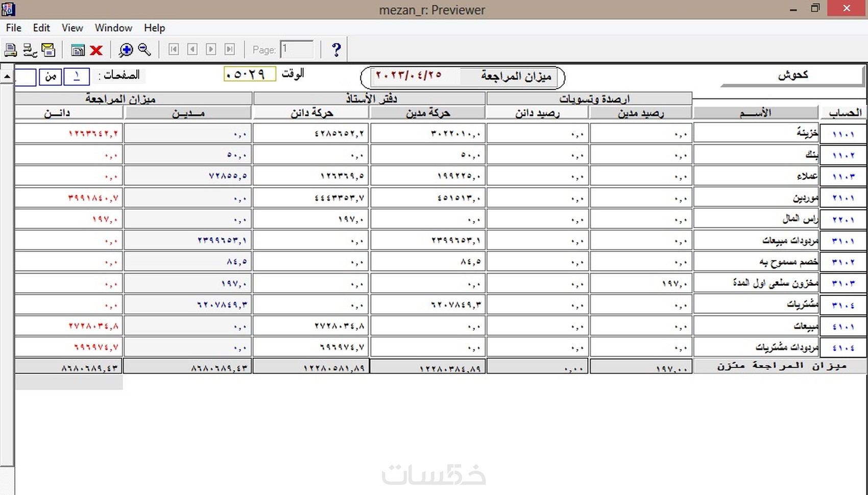The height and width of the screenshot is (495, 868).
Task: Click the account name بنك
Action: [811, 154]
